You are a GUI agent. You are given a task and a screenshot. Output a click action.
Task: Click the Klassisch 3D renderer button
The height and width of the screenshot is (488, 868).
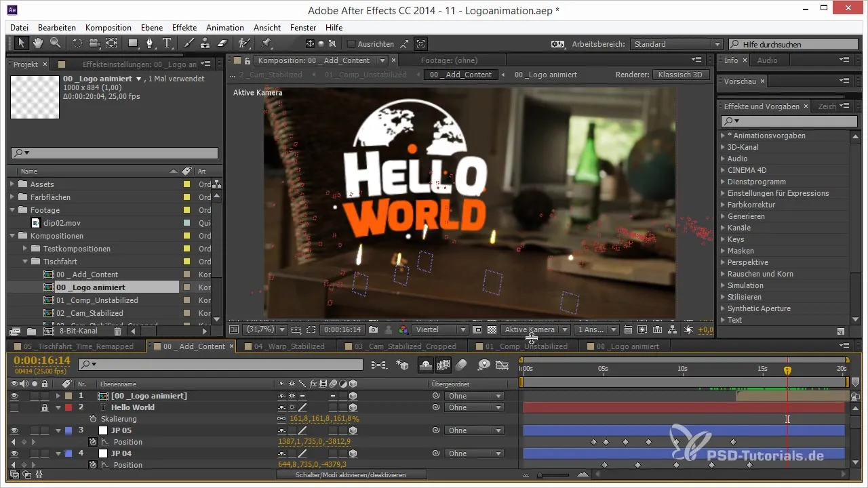click(x=682, y=75)
